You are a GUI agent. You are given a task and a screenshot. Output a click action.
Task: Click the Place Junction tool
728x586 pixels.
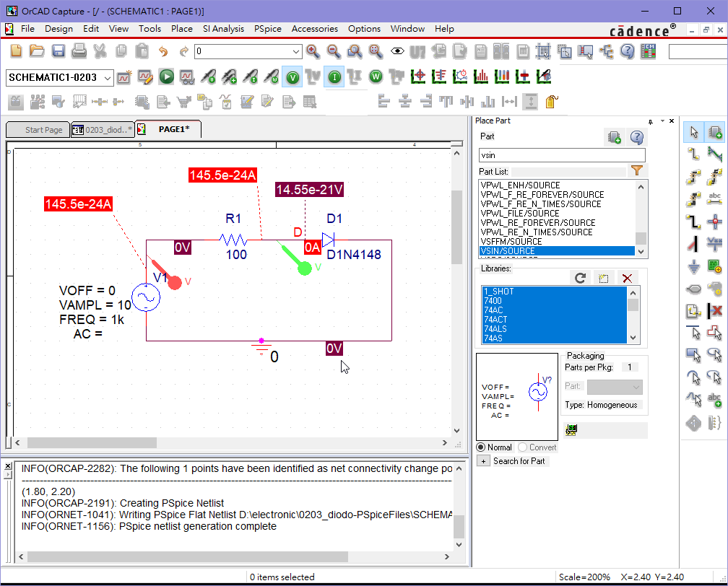click(x=715, y=222)
